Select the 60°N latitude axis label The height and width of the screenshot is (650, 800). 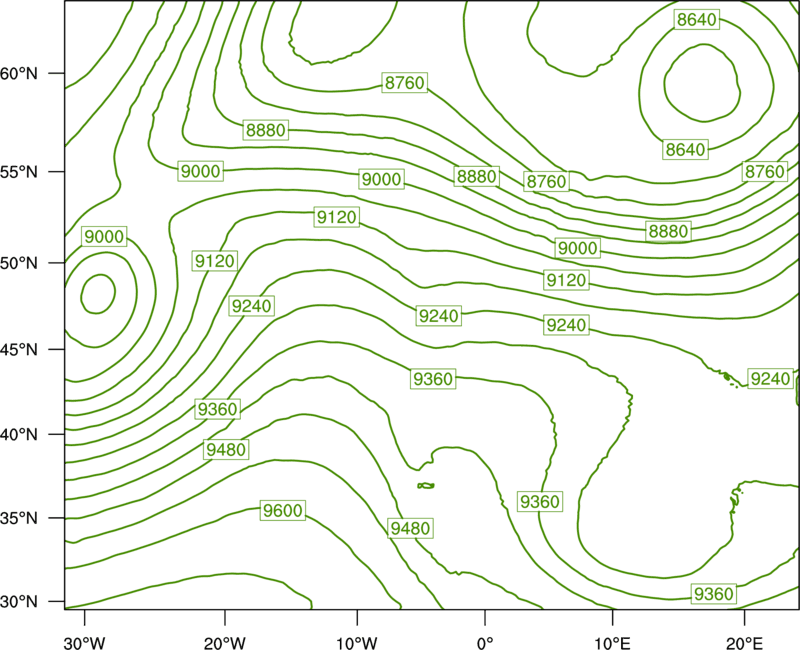pos(19,74)
